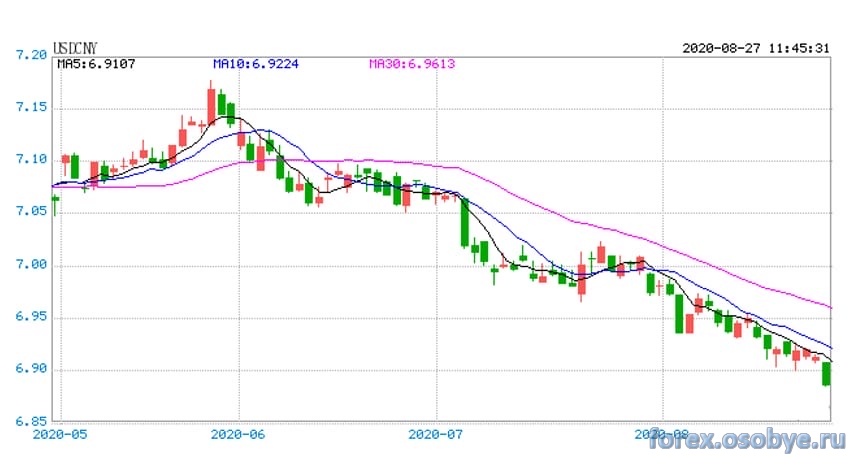Click the last green candle at chart's right end
The width and height of the screenshot is (861, 467).
click(x=826, y=374)
